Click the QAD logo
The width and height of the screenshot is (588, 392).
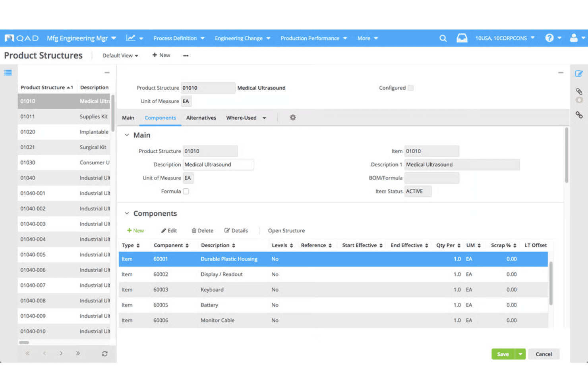click(x=22, y=38)
